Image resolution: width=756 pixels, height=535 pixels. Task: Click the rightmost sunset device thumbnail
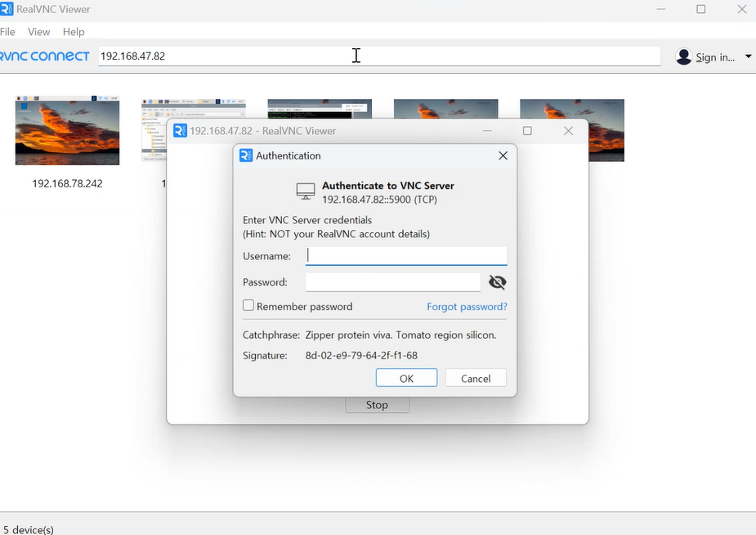pos(606,130)
